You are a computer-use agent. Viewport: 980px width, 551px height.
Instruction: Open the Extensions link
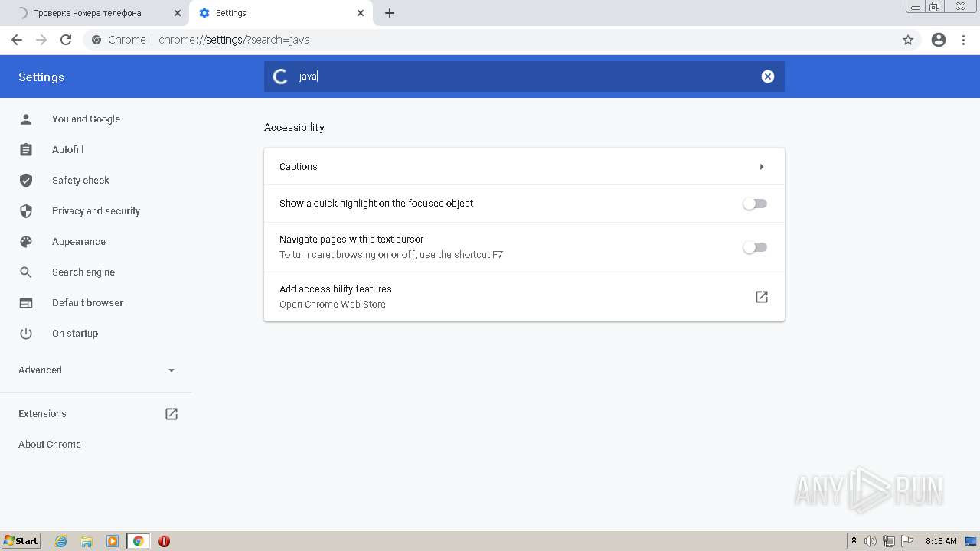click(42, 414)
